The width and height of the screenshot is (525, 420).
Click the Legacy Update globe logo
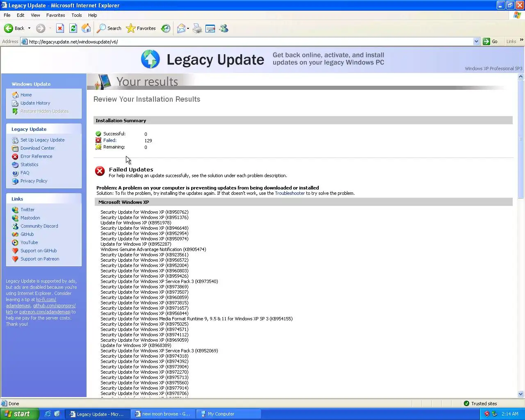pos(150,59)
